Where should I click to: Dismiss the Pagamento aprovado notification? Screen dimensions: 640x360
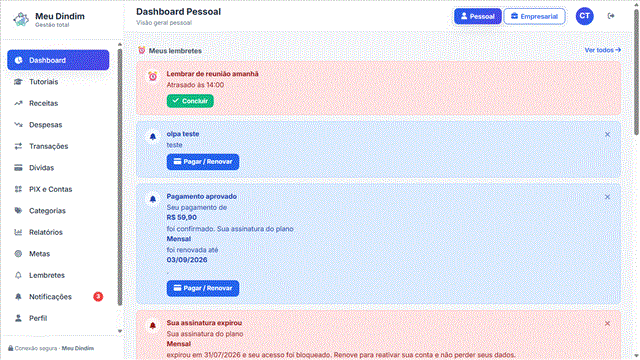607,197
